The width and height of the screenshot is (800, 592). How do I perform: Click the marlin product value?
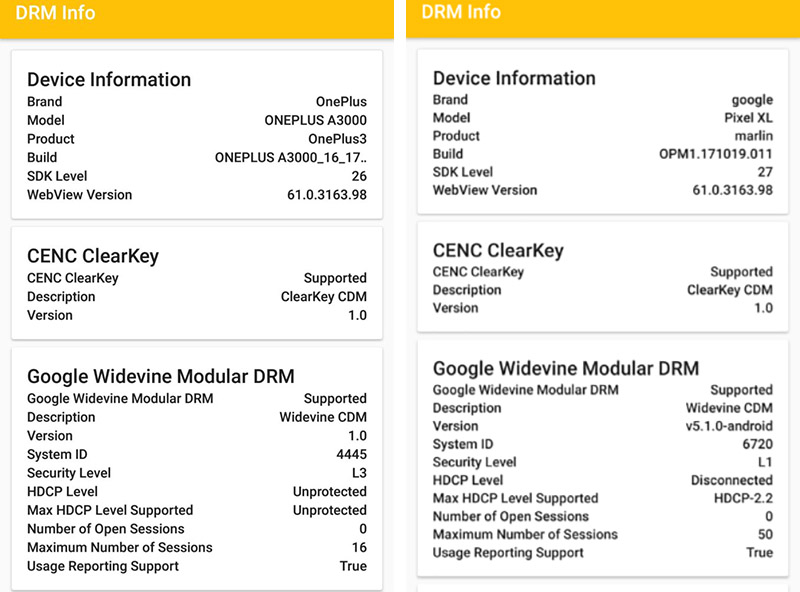[754, 136]
